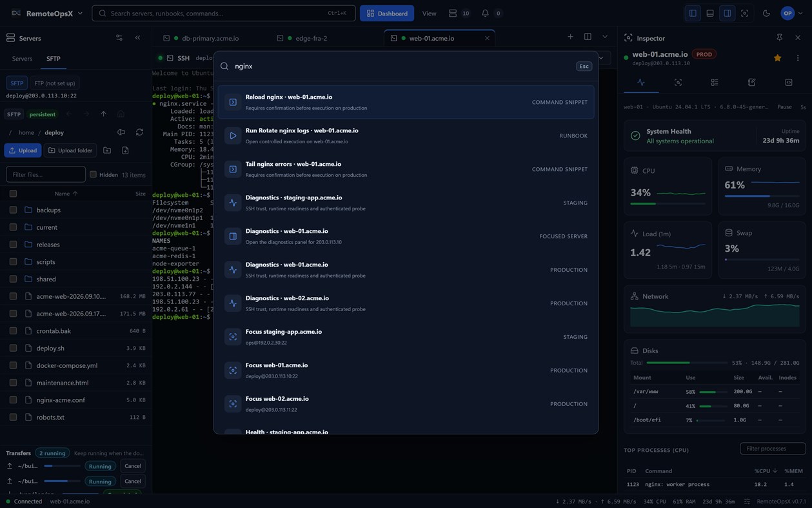The image size is (812, 508).
Task: Split the terminal pane
Action: pyautogui.click(x=588, y=37)
